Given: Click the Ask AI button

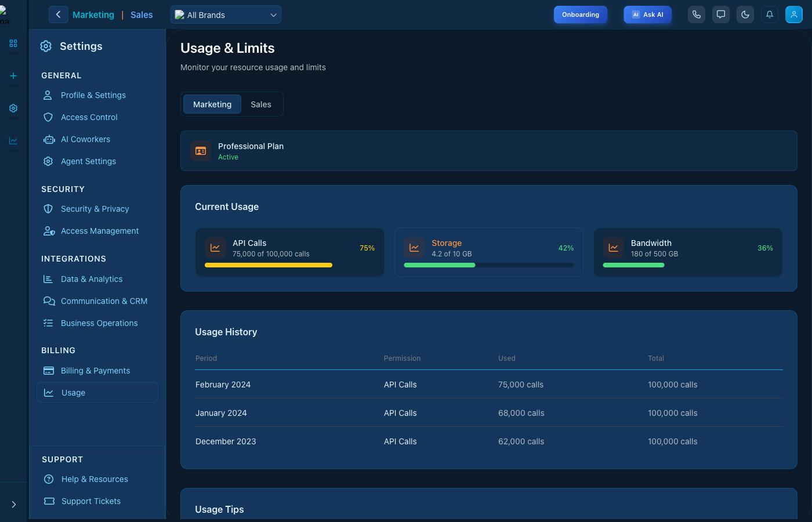Looking at the screenshot, I should 648,14.
